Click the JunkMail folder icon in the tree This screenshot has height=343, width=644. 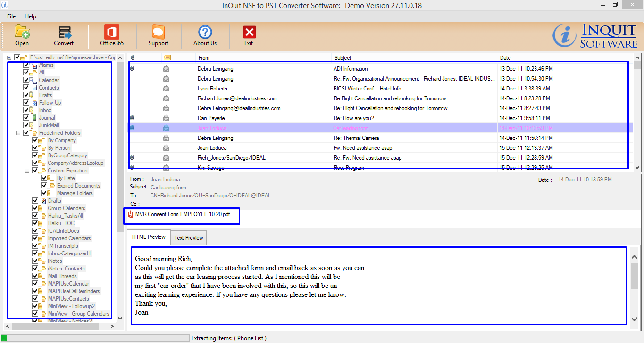[33, 125]
